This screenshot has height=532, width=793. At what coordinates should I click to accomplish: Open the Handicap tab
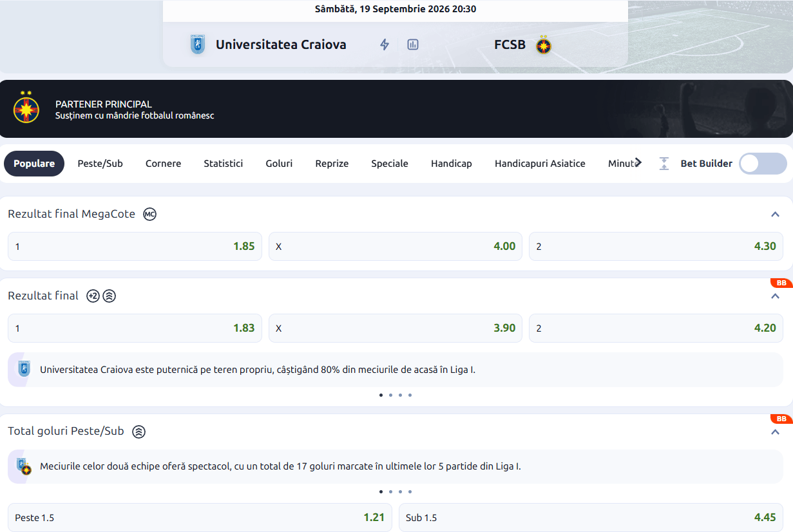(452, 164)
